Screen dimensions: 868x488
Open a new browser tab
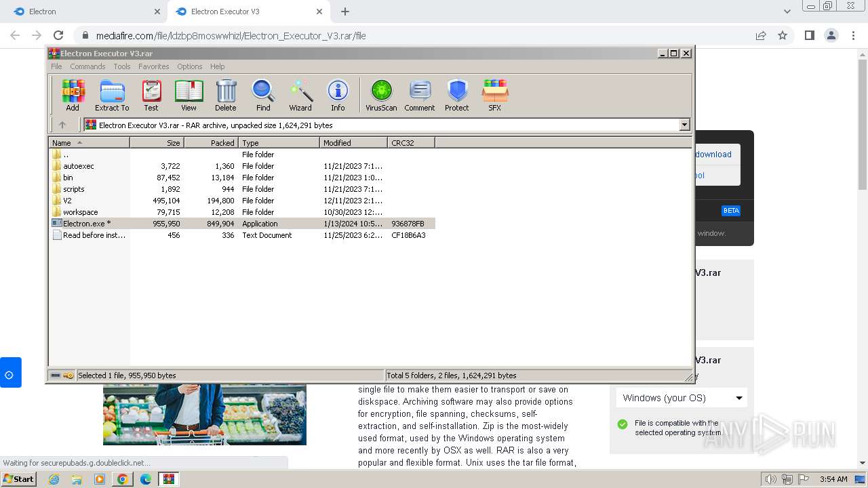(x=345, y=12)
